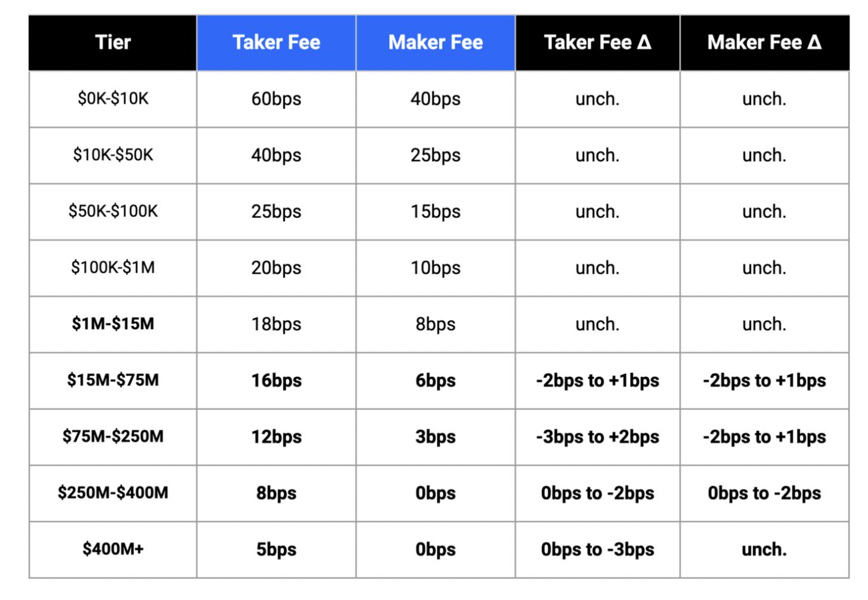This screenshot has height=600, width=868.
Task: Select the 18bps taker fee cell
Action: click(276, 324)
